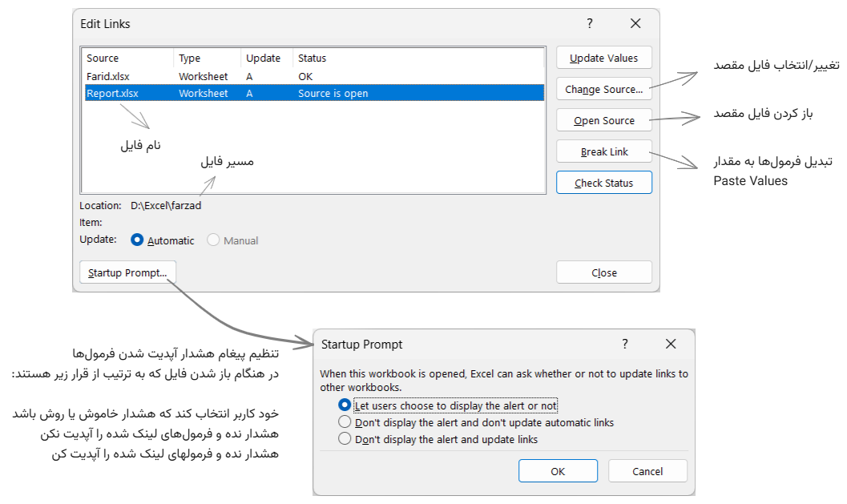
Task: Click the Update Values button
Action: 603,58
